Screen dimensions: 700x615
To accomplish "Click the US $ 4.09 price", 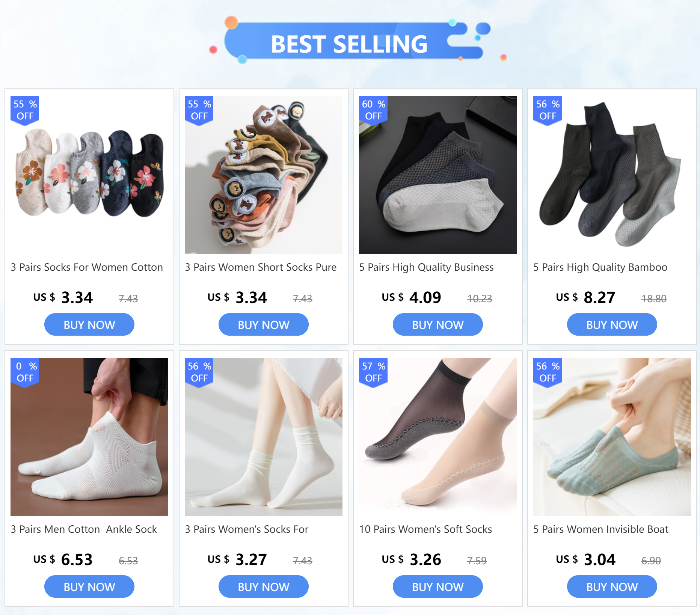I will tap(411, 297).
